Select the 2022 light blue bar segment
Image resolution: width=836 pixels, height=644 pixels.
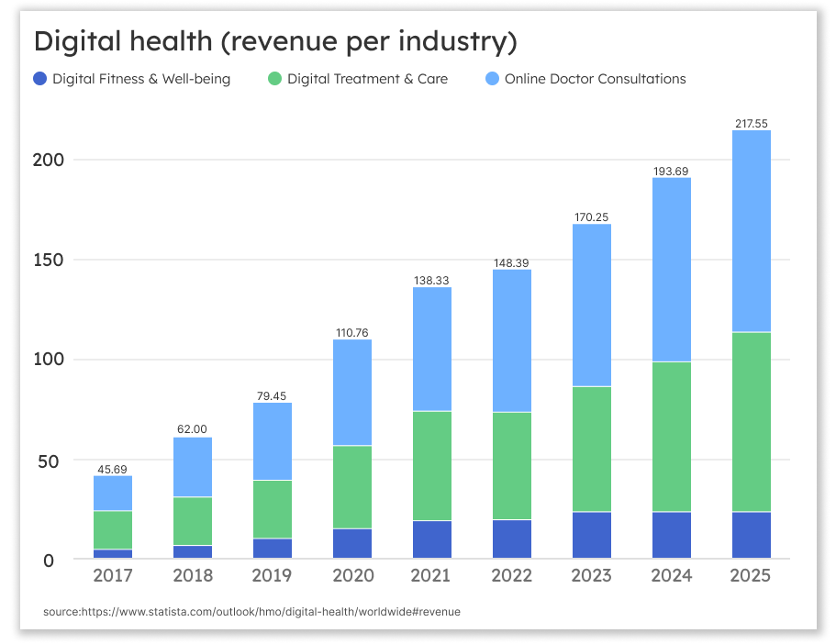click(512, 340)
